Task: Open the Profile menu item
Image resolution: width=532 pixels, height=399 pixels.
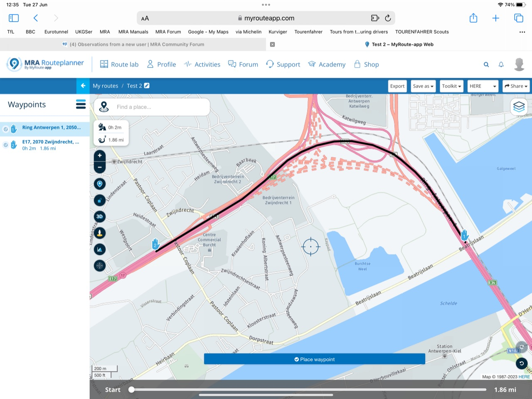Action: (x=161, y=64)
